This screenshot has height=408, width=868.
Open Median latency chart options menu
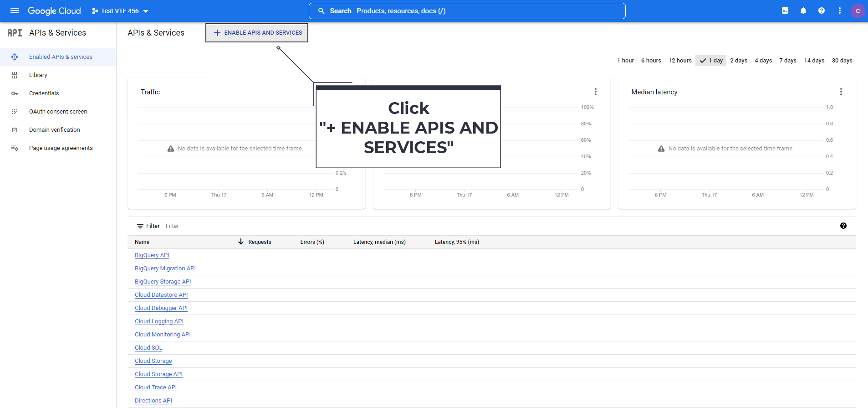[x=841, y=92]
